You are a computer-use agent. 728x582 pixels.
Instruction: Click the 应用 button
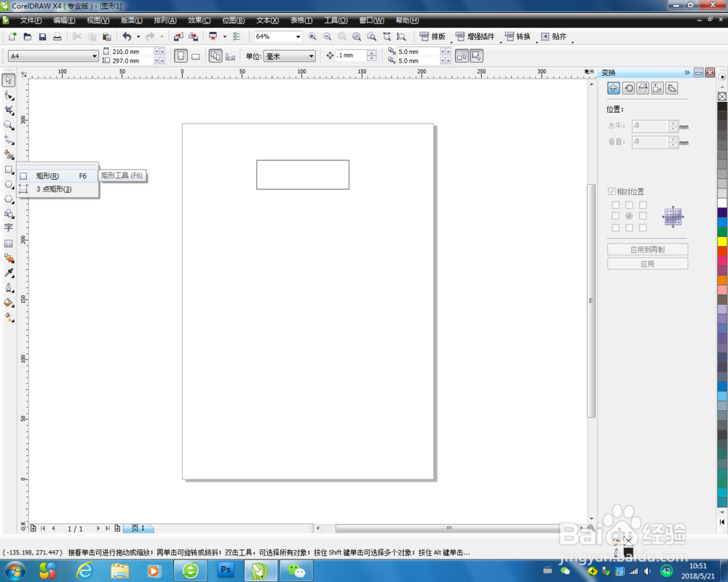(647, 263)
